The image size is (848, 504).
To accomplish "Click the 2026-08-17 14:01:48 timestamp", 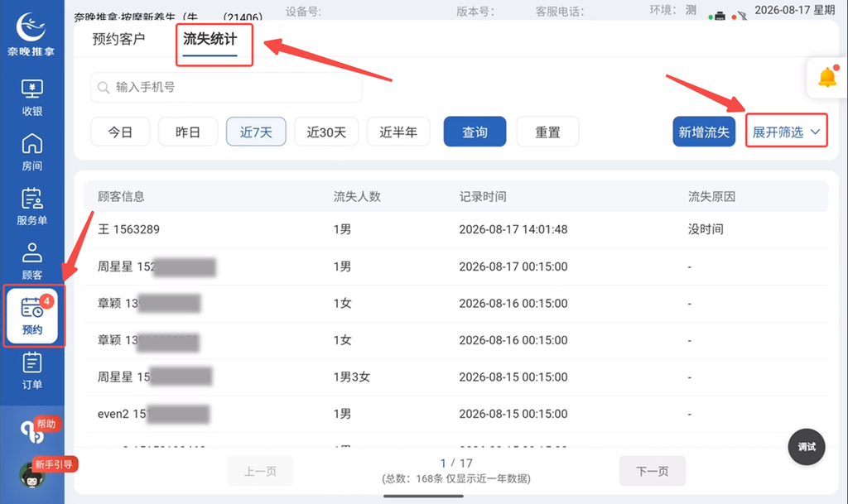I will click(513, 229).
